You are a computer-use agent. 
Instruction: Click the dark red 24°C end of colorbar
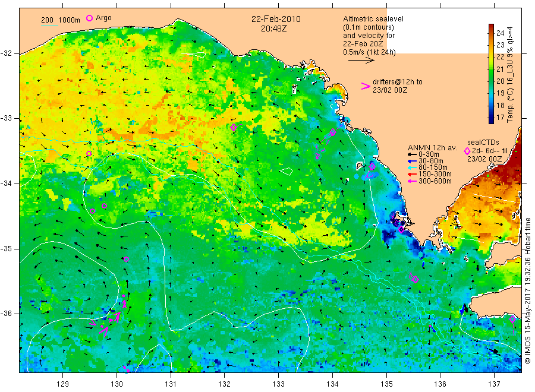[491, 27]
